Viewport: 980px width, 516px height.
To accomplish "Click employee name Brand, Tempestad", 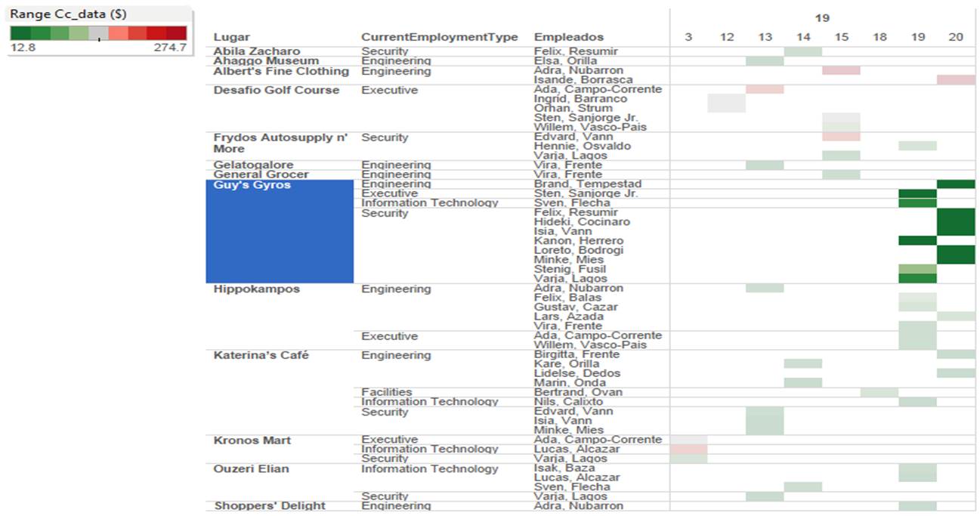I will (x=588, y=184).
